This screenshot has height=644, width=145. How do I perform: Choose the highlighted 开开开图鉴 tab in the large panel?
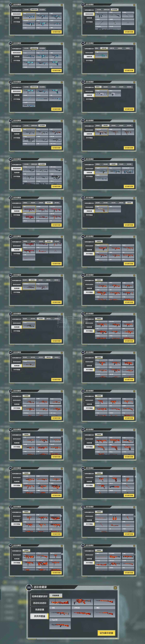tap(40, 616)
